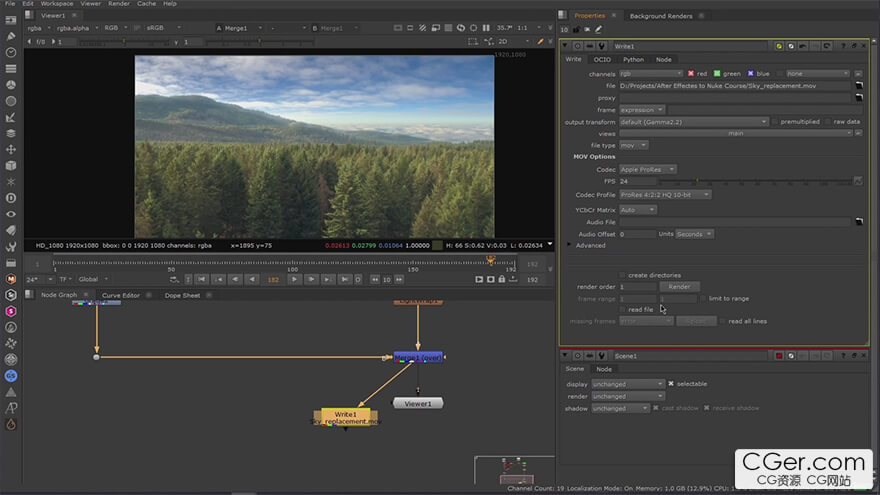Click the pencil edit icon in Properties toolbar
The width and height of the screenshot is (880, 495).
[x=598, y=29]
